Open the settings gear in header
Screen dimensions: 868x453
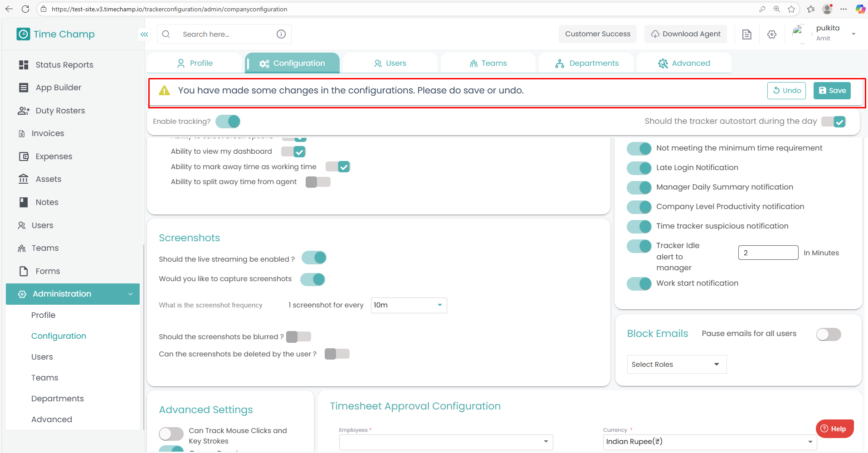point(772,34)
